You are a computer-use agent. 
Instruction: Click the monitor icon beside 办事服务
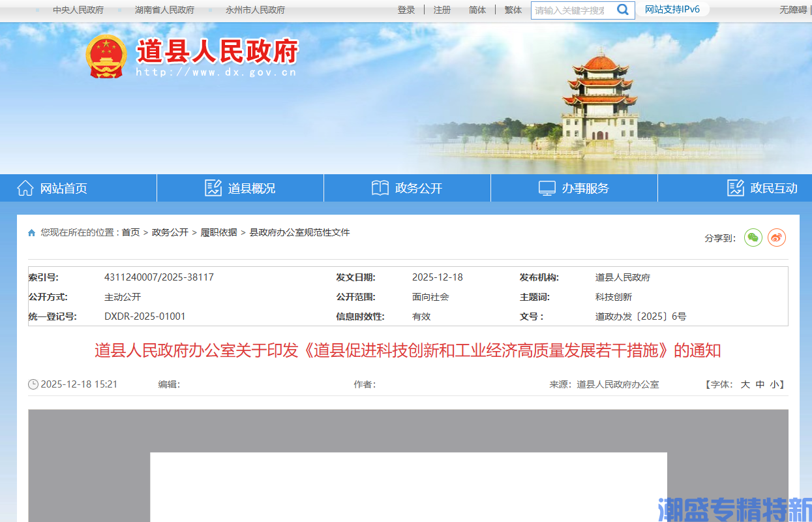pos(547,187)
